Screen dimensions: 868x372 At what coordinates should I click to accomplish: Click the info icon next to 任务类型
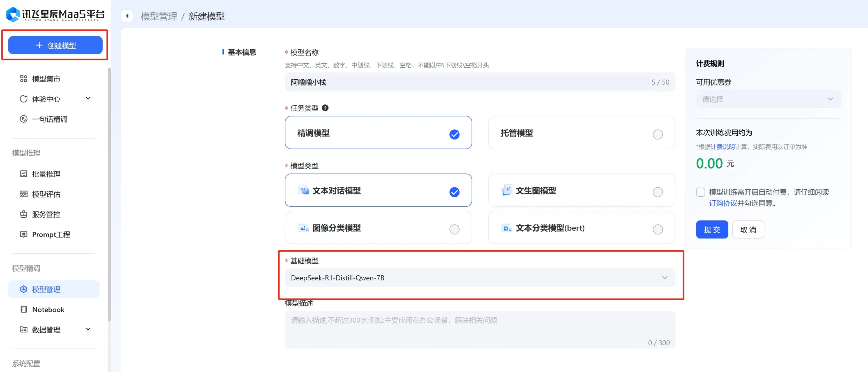[x=325, y=108]
